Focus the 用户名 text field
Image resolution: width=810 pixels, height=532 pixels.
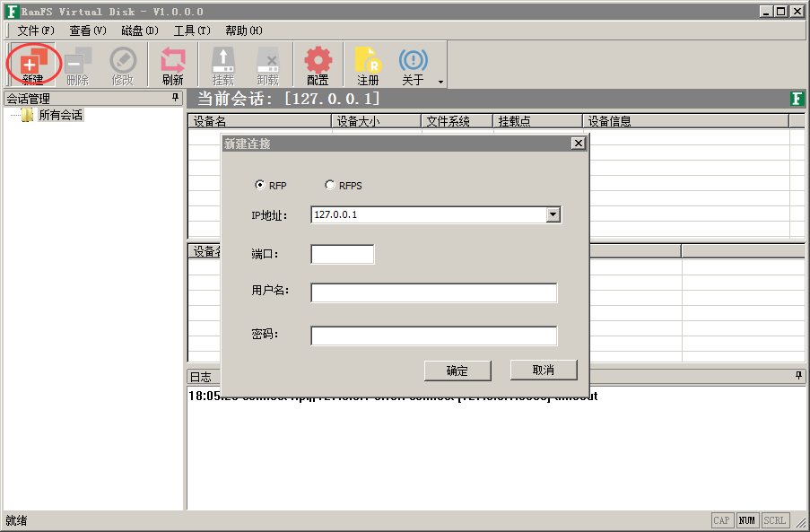tap(433, 293)
